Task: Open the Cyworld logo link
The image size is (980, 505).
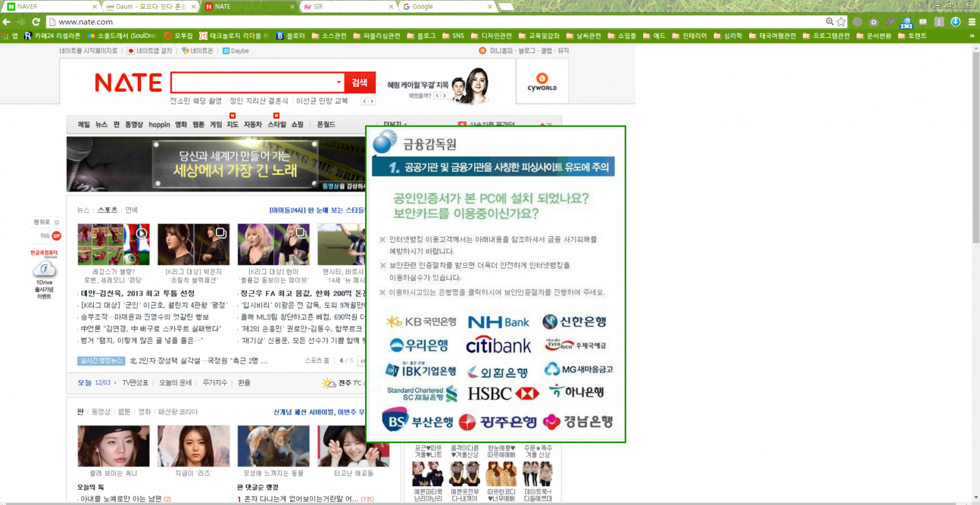Action: (542, 82)
